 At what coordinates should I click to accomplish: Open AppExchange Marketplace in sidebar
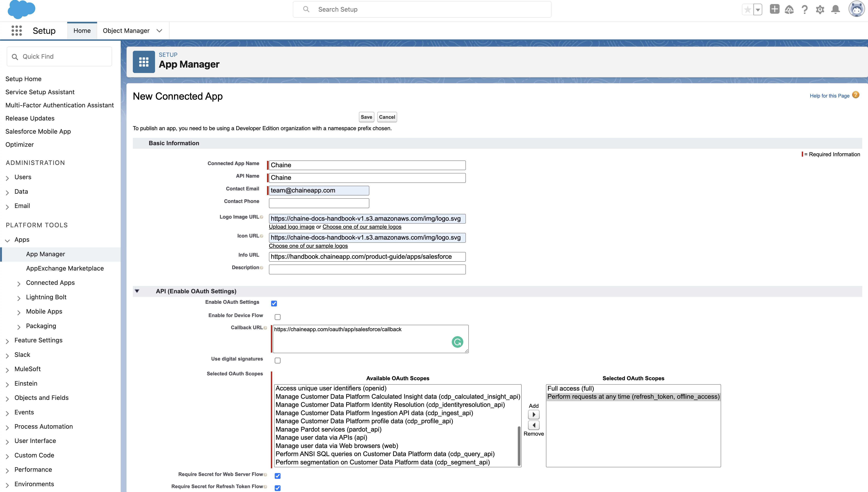point(65,268)
